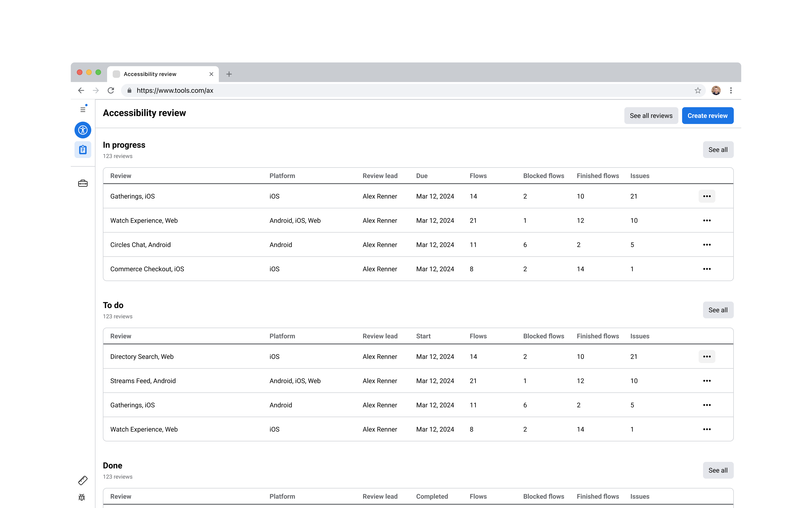Click Create review button
This screenshot has height=508, width=812.
point(708,116)
